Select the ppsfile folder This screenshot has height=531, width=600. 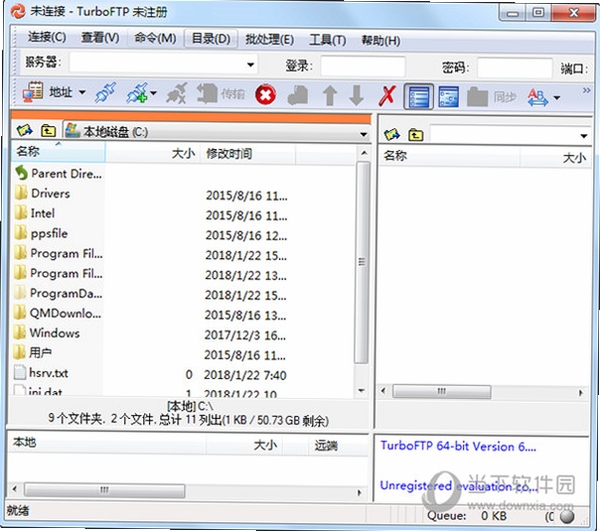tap(41, 233)
